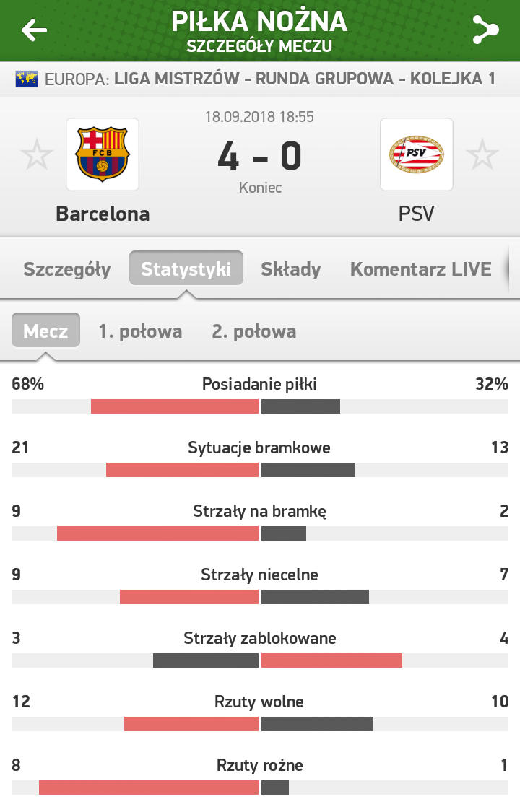
Task: Click the PSV team name
Action: point(417,214)
